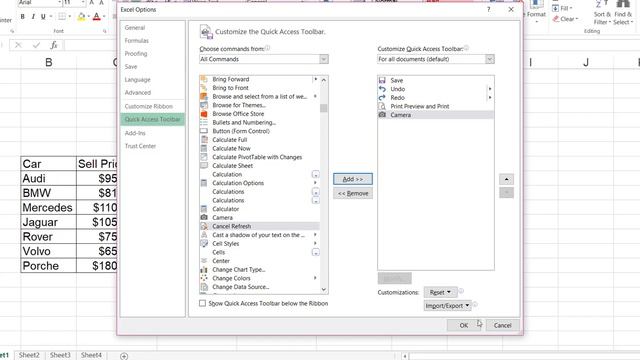Select Browse Office Store icon in command list

tap(204, 113)
